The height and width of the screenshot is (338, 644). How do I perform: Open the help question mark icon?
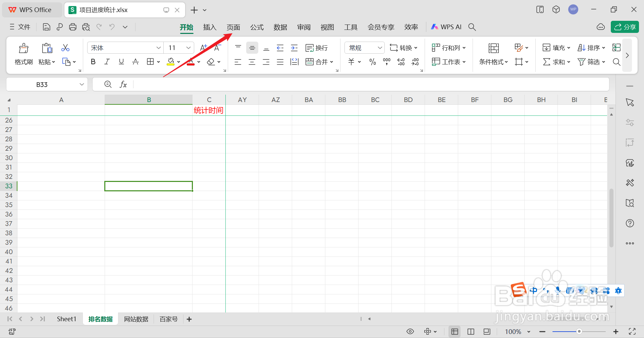click(x=630, y=223)
